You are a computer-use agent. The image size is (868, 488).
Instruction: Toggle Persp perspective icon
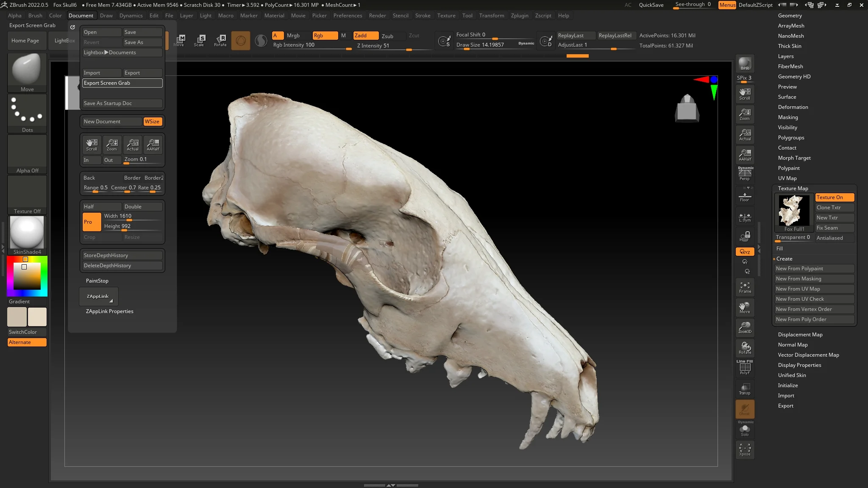click(x=745, y=174)
